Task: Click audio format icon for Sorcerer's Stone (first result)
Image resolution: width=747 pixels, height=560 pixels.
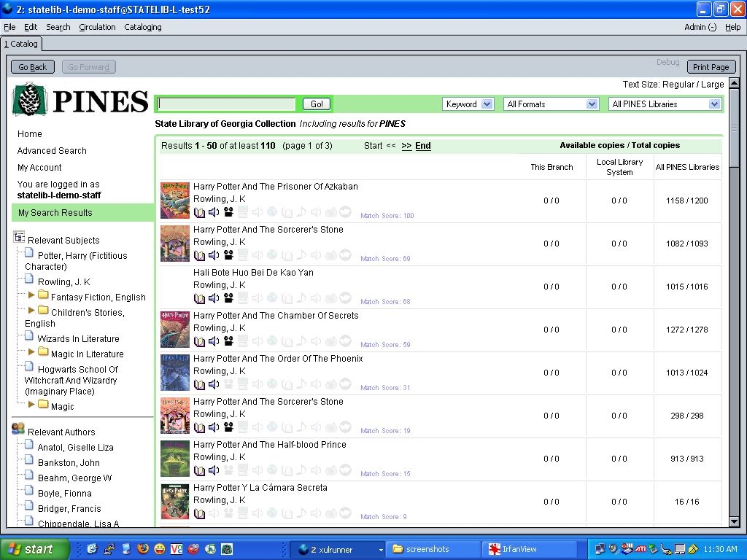Action: [214, 255]
